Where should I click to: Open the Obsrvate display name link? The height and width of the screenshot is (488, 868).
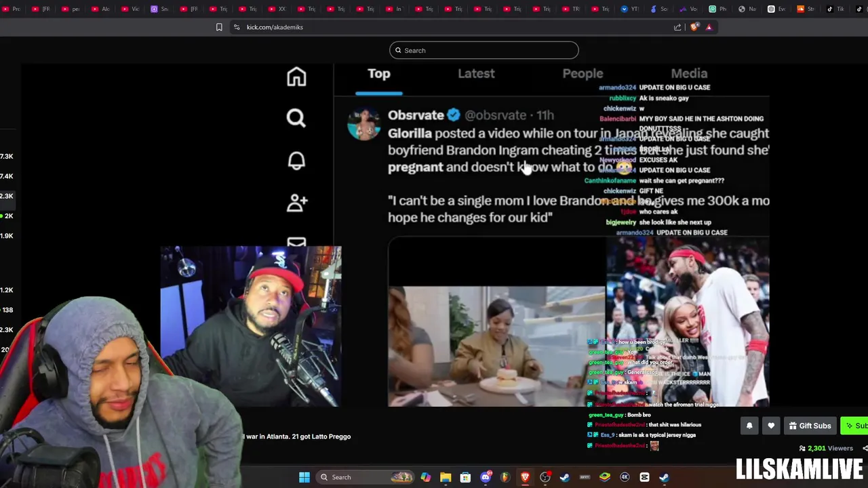[416, 115]
